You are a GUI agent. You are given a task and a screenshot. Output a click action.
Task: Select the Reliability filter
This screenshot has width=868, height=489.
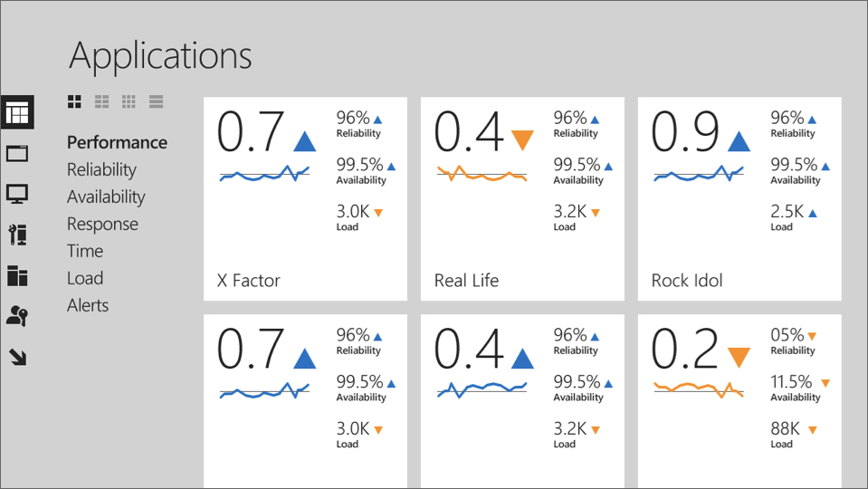coord(101,169)
